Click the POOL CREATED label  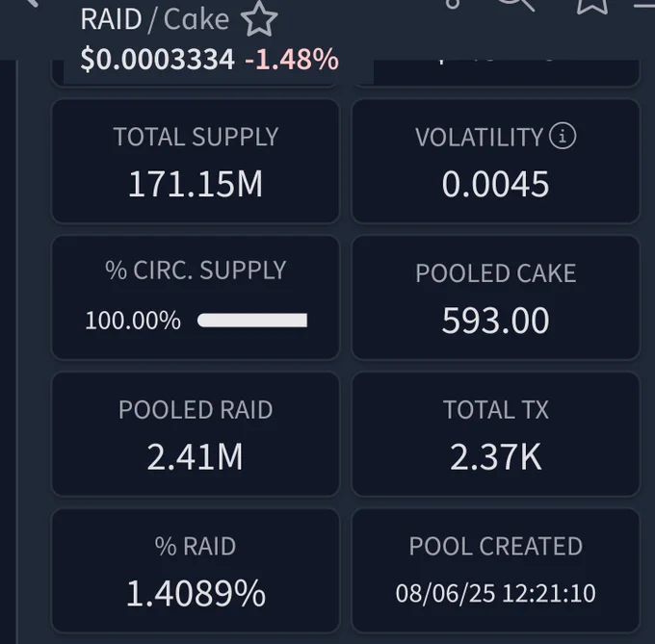tap(496, 546)
